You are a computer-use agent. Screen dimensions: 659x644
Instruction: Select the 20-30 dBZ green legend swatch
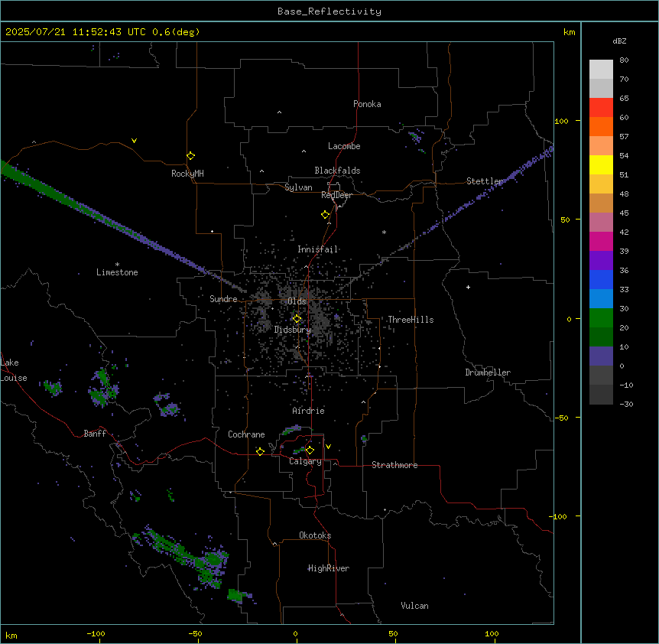tap(601, 318)
